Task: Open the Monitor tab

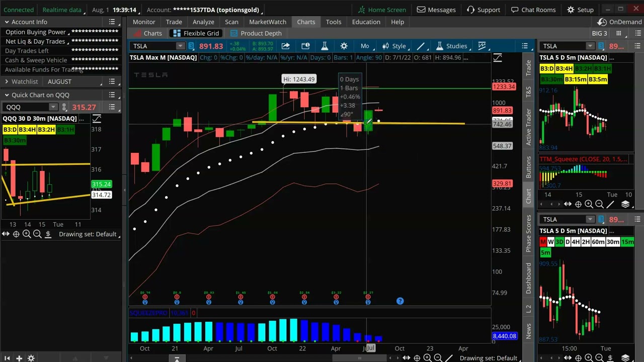Action: [144, 22]
